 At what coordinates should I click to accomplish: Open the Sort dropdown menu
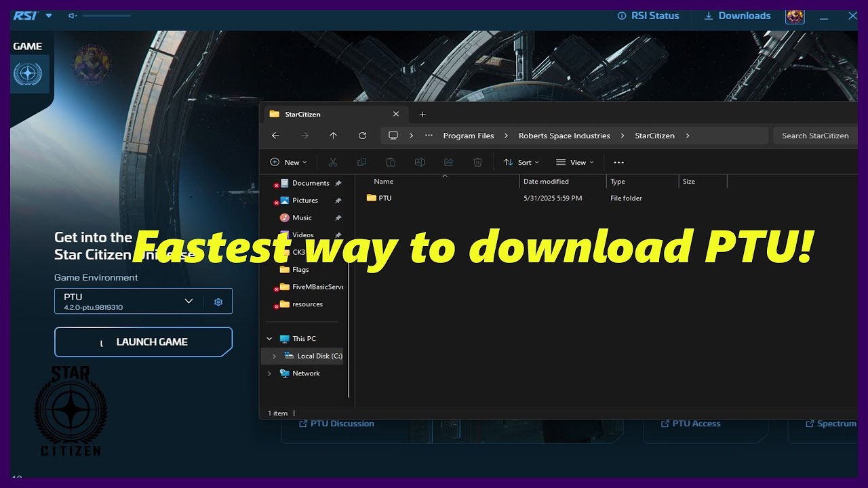(x=521, y=162)
